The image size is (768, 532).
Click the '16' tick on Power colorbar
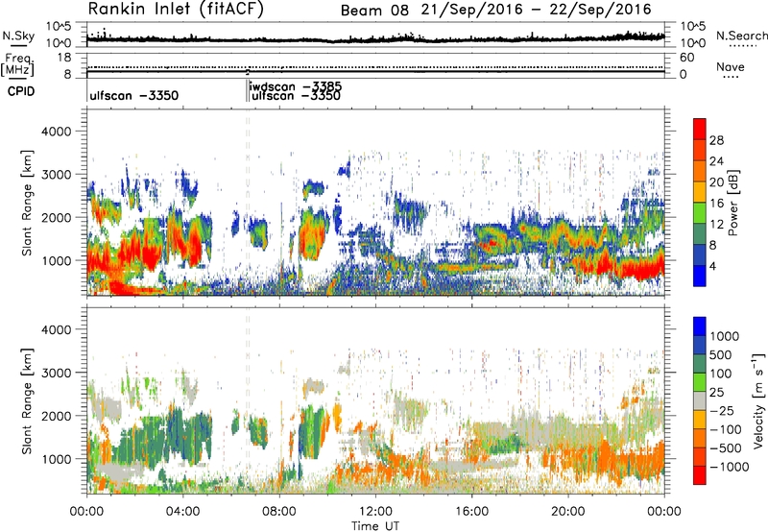716,204
